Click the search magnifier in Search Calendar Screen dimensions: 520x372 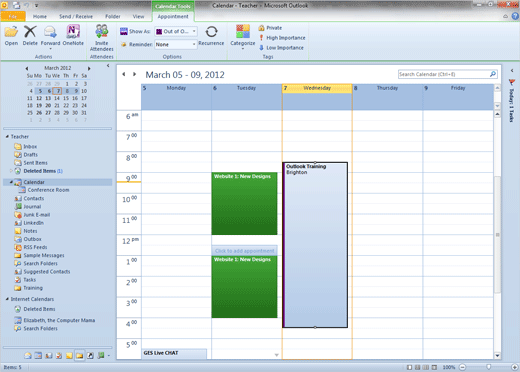pos(493,74)
